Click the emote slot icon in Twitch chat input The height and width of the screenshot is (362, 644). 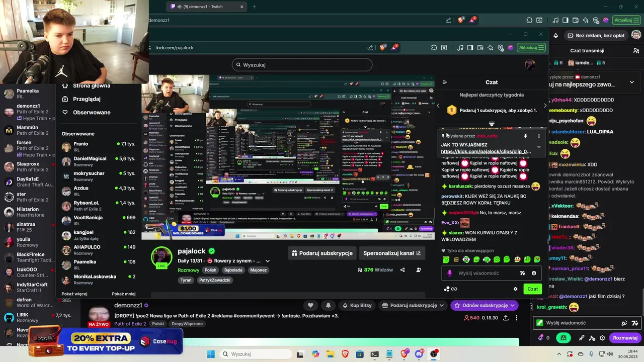[x=635, y=323]
